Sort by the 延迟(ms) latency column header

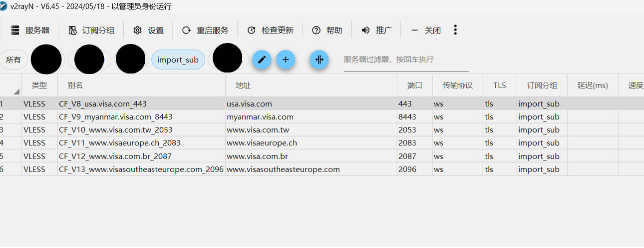593,85
